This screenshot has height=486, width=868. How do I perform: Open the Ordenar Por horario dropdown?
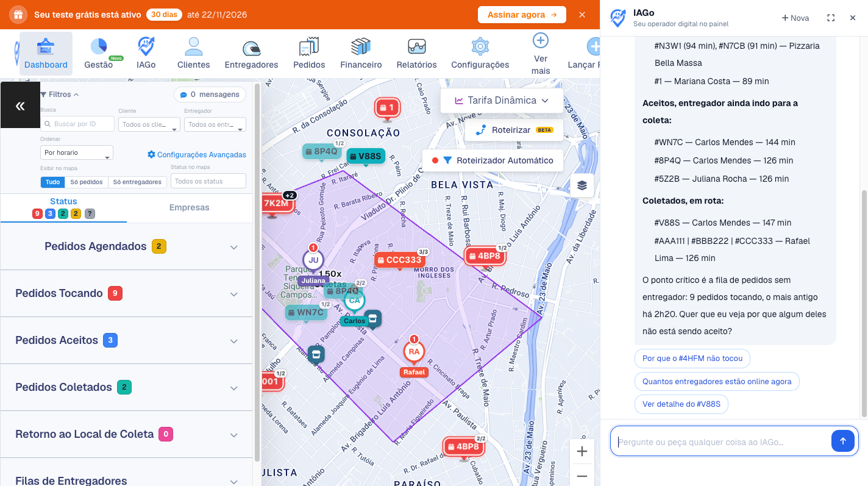77,152
